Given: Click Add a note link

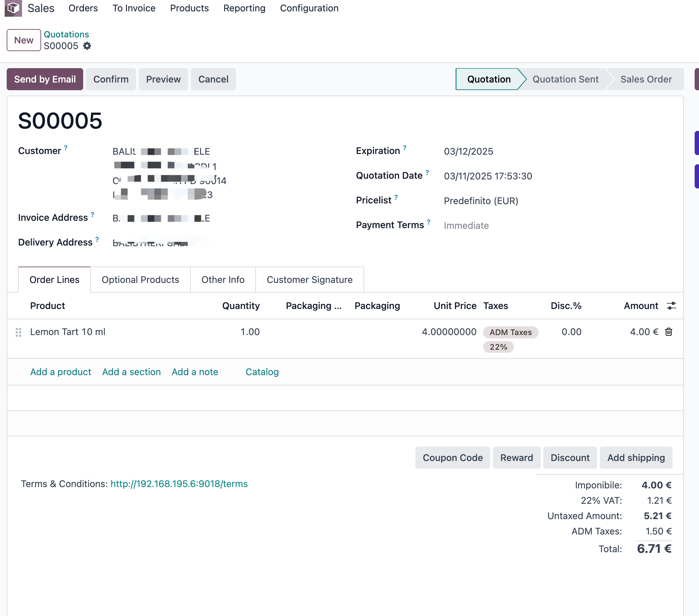Looking at the screenshot, I should click(x=195, y=372).
